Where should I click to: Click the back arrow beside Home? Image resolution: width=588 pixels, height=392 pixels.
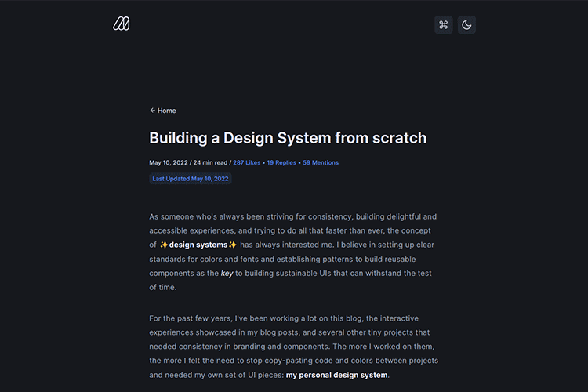pos(153,111)
